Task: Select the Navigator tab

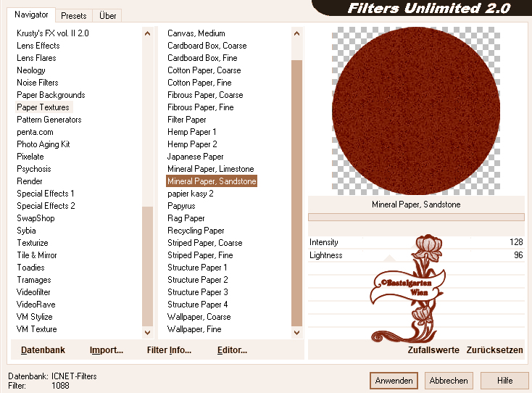Action: (31, 15)
